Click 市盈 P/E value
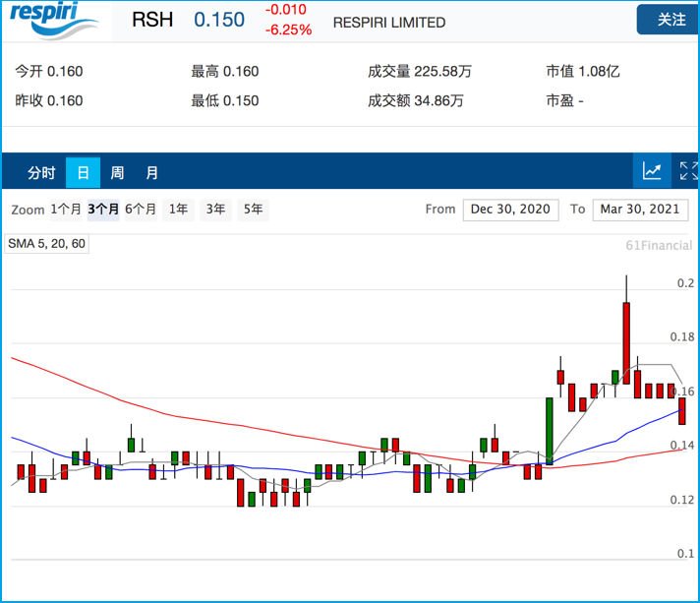700x603 pixels. [564, 100]
